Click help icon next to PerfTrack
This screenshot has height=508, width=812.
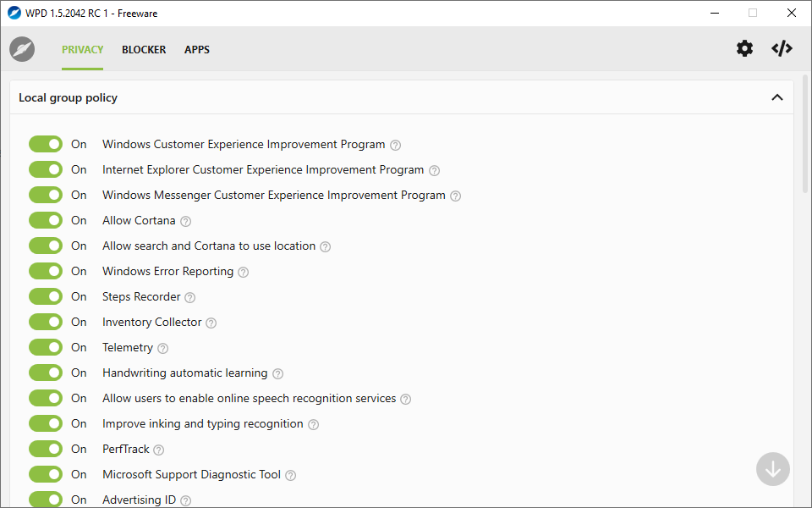point(159,450)
